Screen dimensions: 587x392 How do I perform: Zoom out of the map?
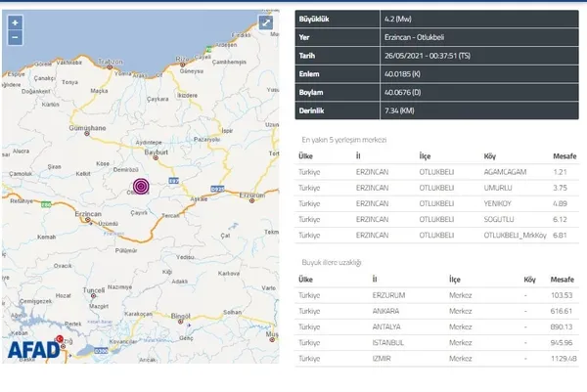(x=15, y=37)
